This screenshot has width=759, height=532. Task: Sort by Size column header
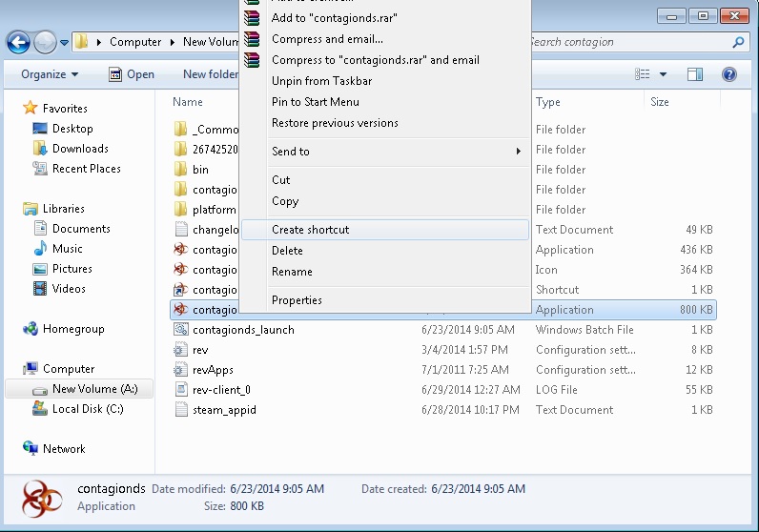pos(659,102)
